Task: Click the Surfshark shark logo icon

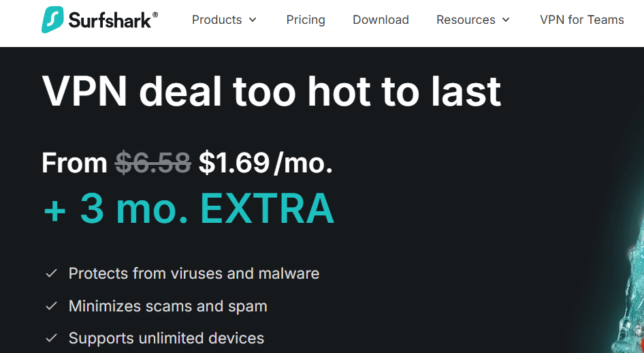Action: pos(52,20)
